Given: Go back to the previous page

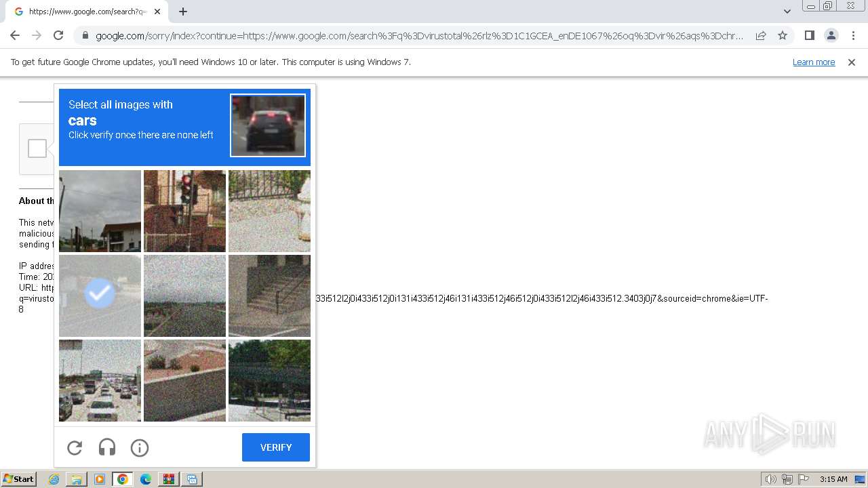Looking at the screenshot, I should tap(15, 35).
